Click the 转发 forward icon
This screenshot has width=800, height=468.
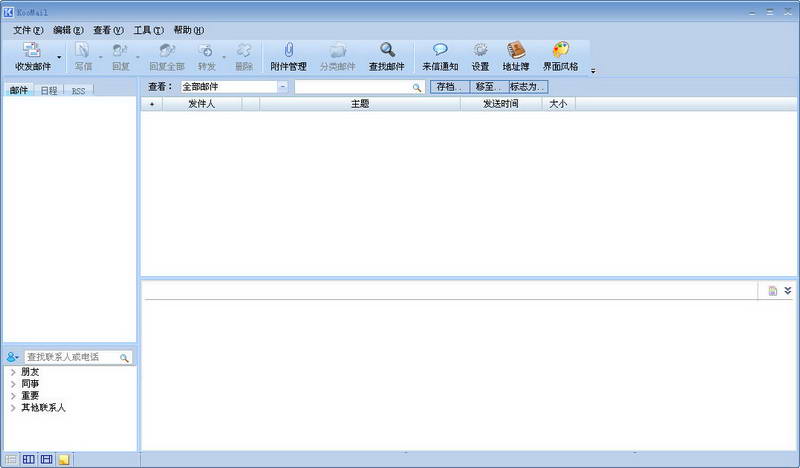click(206, 50)
